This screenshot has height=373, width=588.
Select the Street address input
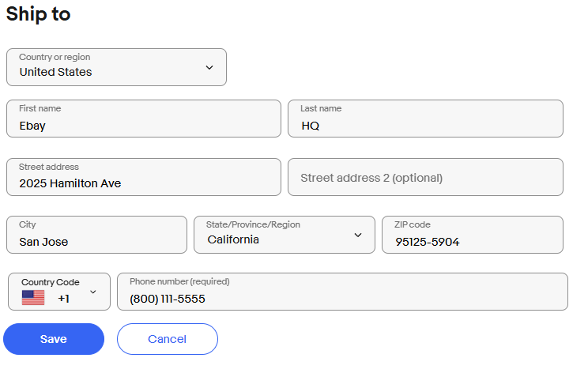(143, 177)
